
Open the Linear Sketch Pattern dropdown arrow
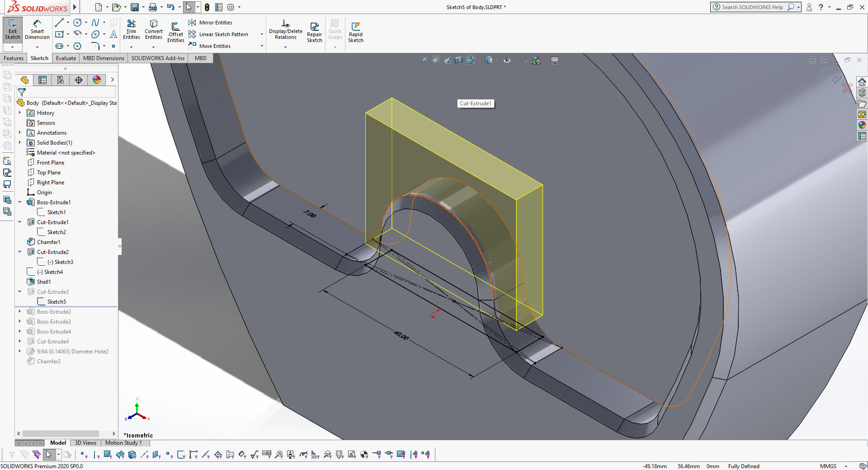[x=262, y=34]
